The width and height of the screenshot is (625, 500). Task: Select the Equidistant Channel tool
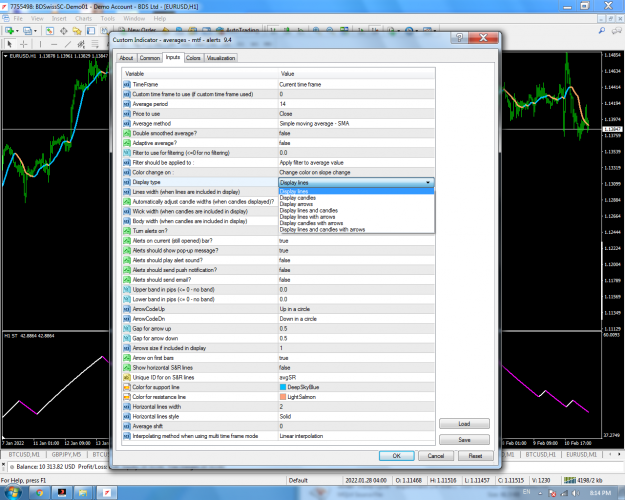click(x=81, y=44)
